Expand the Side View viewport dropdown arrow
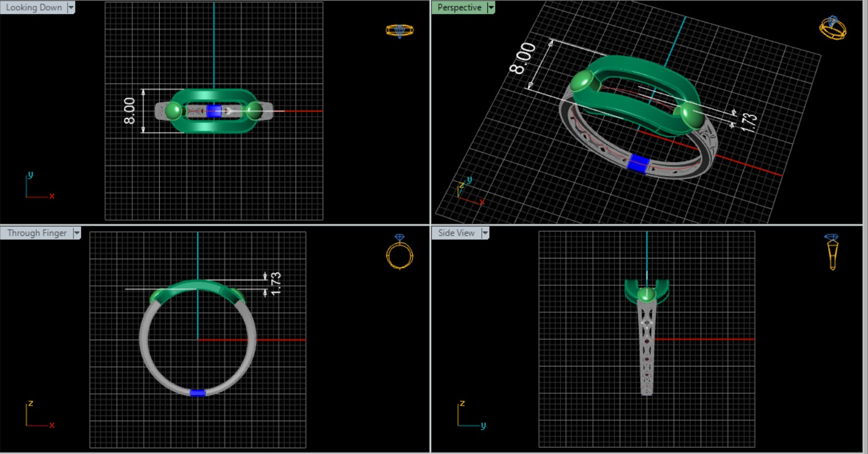Image resolution: width=868 pixels, height=454 pixels. coord(485,233)
